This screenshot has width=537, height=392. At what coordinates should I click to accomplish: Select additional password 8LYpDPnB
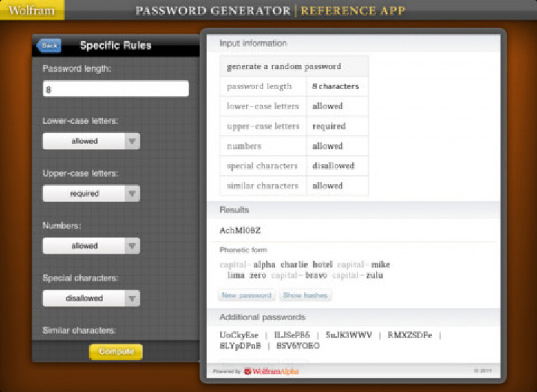pyautogui.click(x=240, y=346)
